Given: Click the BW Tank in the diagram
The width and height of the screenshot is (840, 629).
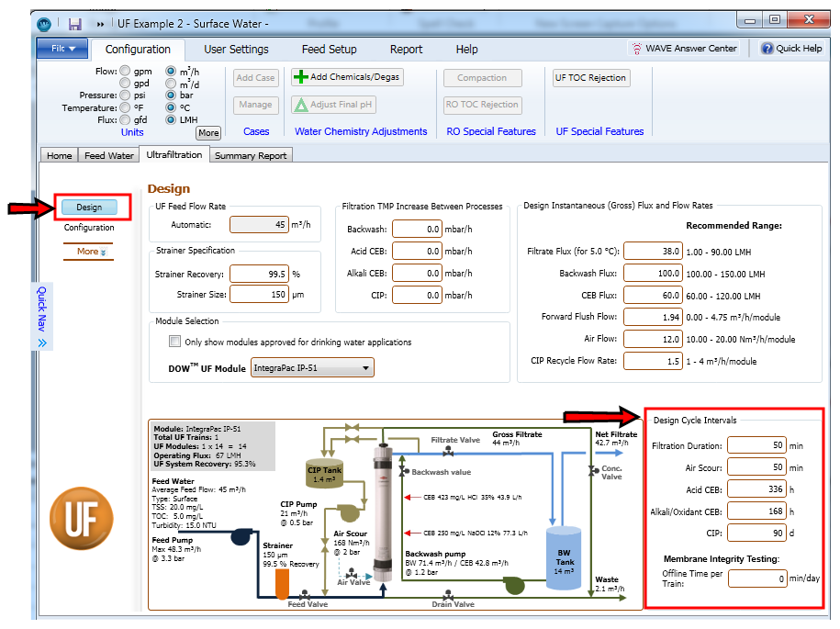Looking at the screenshot, I should tap(564, 558).
